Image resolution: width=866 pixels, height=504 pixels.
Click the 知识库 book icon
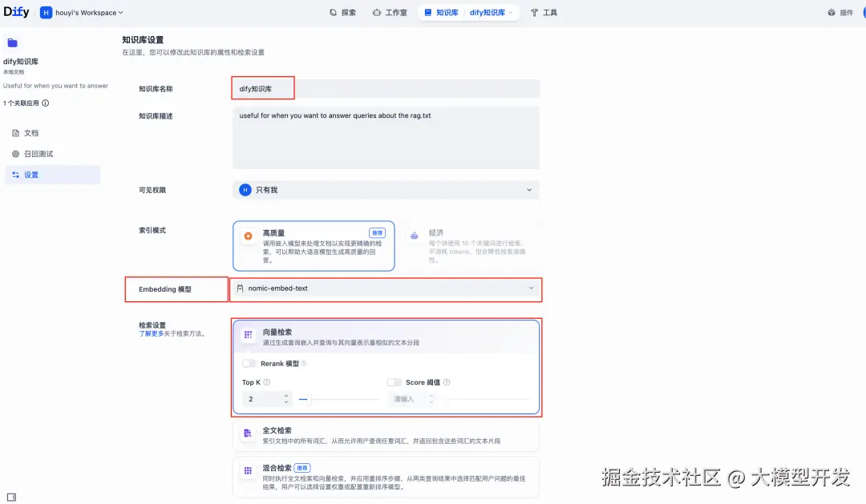pos(428,13)
